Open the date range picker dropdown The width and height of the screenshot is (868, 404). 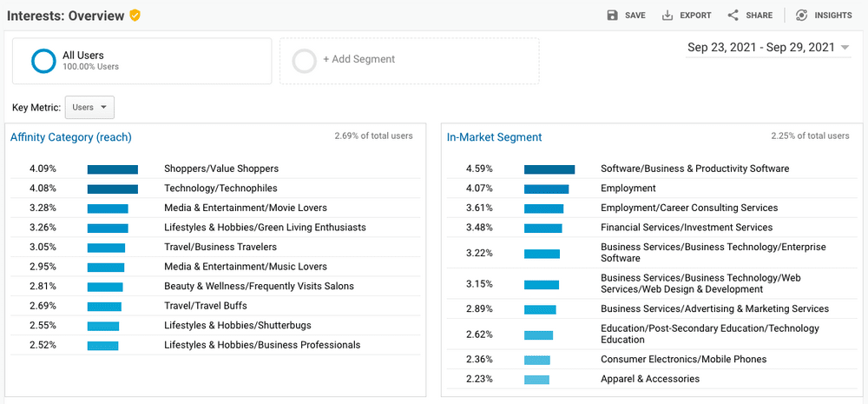click(x=768, y=48)
